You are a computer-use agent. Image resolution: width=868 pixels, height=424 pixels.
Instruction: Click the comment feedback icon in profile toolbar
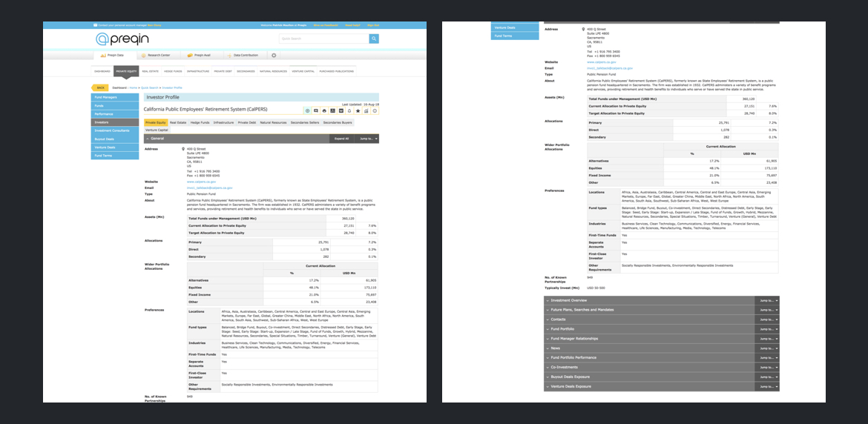[x=315, y=110]
